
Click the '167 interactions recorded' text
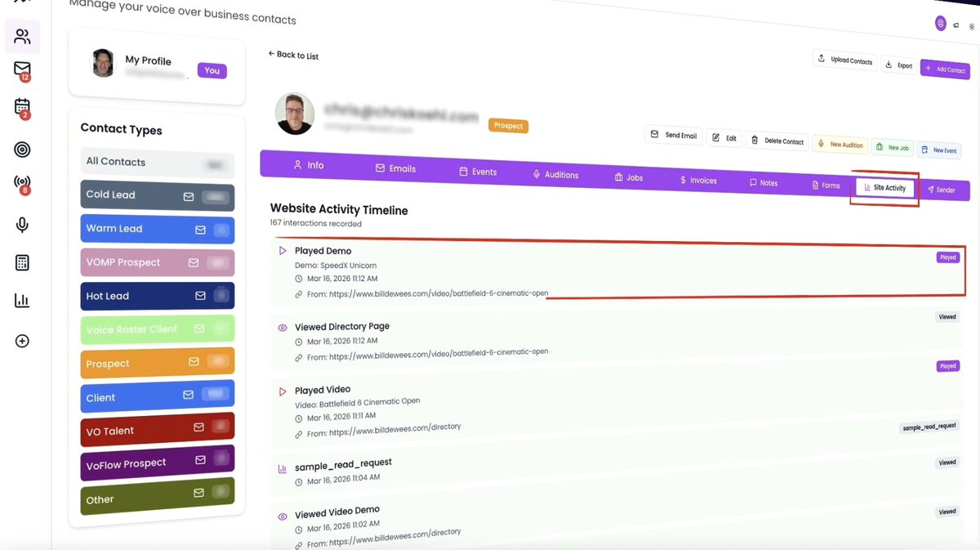pyautogui.click(x=315, y=223)
